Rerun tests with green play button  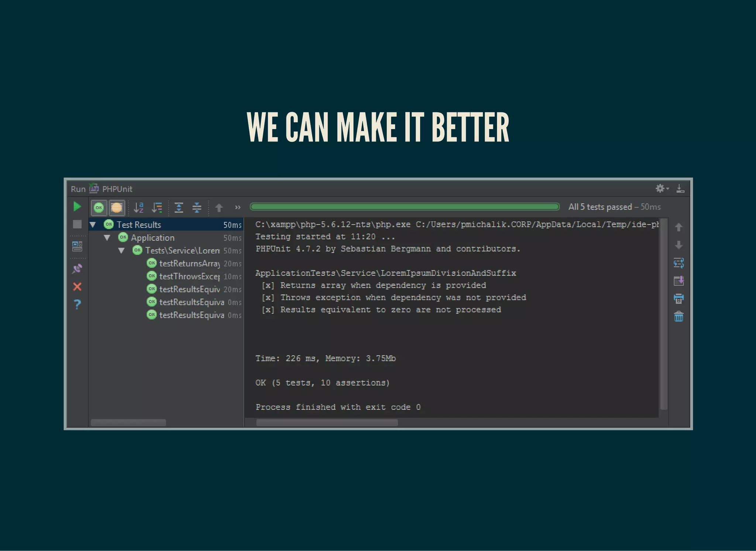pyautogui.click(x=77, y=207)
